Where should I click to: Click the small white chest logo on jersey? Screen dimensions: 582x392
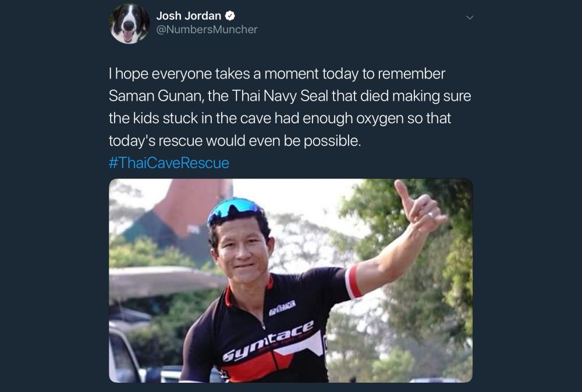pyautogui.click(x=282, y=308)
